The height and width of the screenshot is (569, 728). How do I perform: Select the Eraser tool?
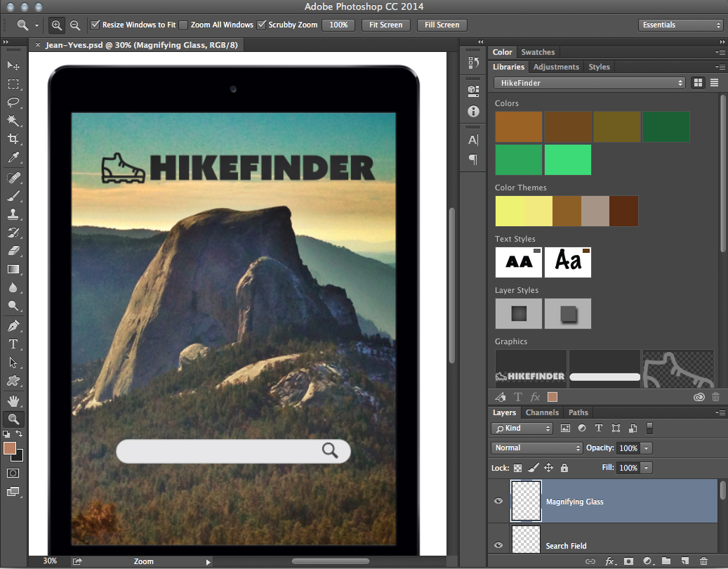13,251
